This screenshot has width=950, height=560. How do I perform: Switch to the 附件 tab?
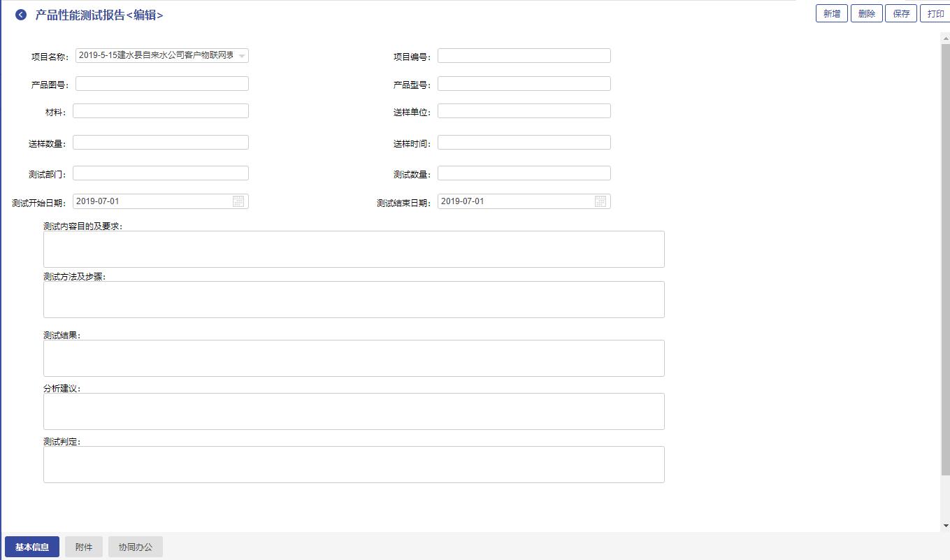tap(84, 547)
